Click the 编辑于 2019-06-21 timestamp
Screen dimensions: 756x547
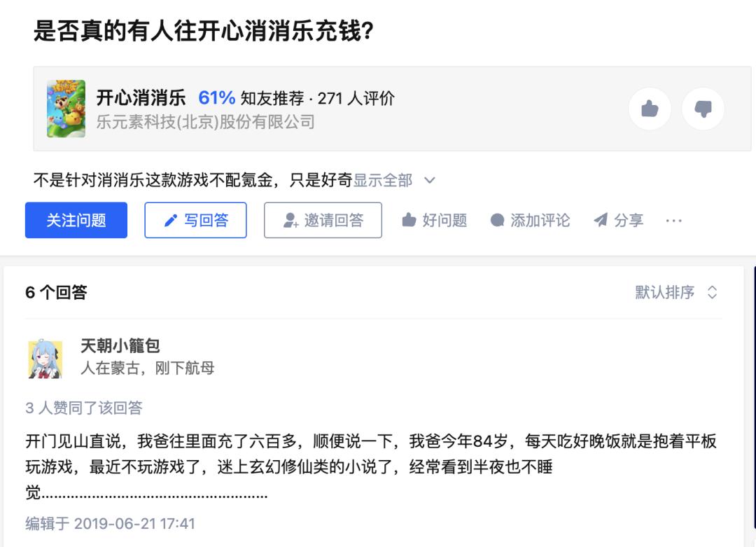coord(110,523)
